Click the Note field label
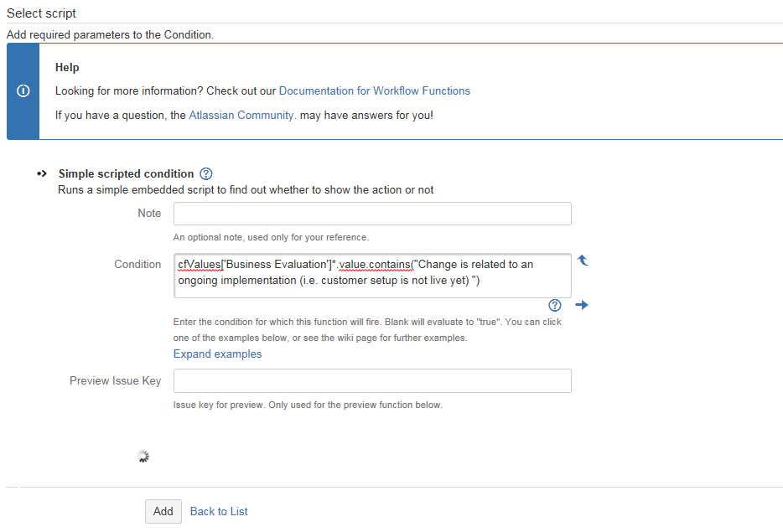The height and width of the screenshot is (532, 783). (149, 213)
